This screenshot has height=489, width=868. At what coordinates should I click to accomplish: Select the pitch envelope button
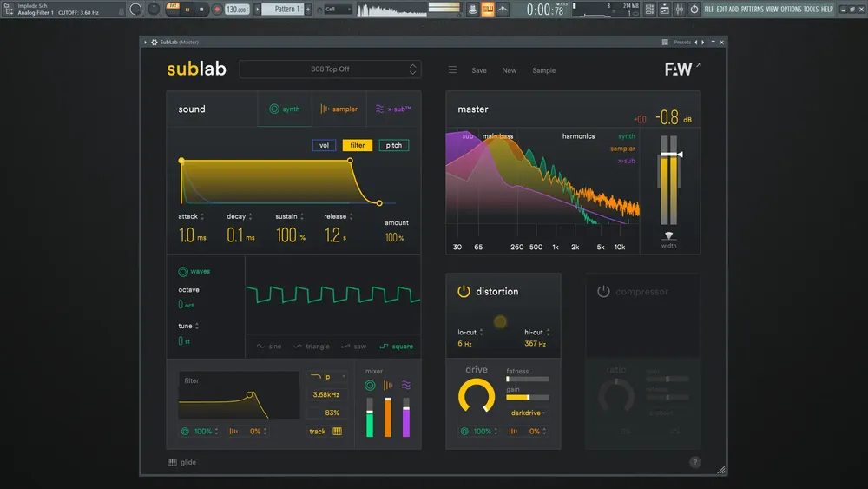(393, 145)
